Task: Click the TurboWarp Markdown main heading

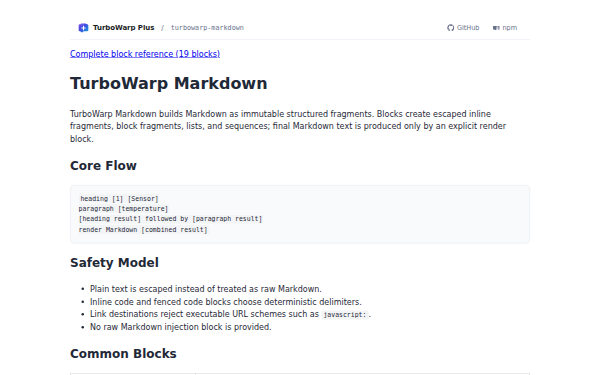Action: coord(169,83)
